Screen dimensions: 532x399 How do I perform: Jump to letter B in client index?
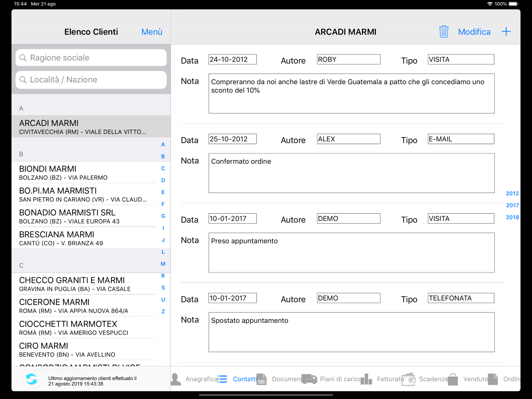point(163,156)
